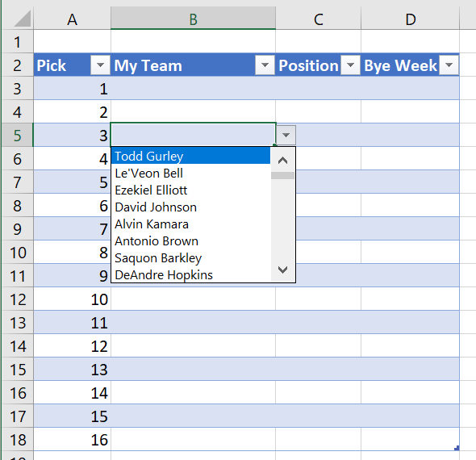The width and height of the screenshot is (476, 460).
Task: Click the list scroll down arrow
Action: pos(282,270)
